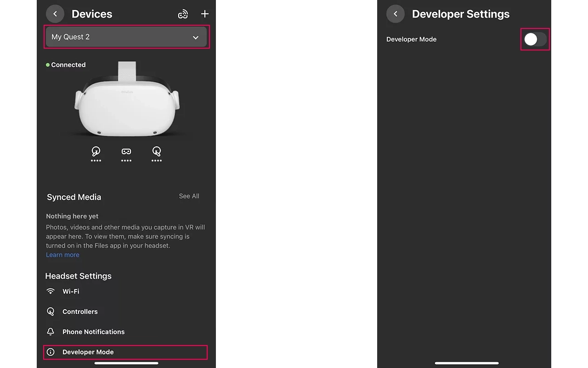Tap the Controllers icon

coord(51,311)
